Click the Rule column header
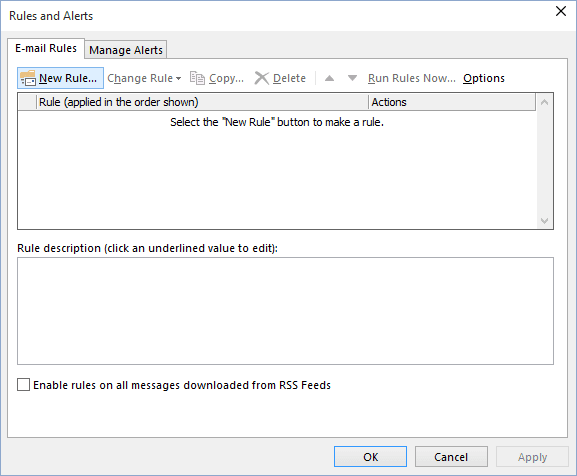Image resolution: width=577 pixels, height=476 pixels. (202, 102)
